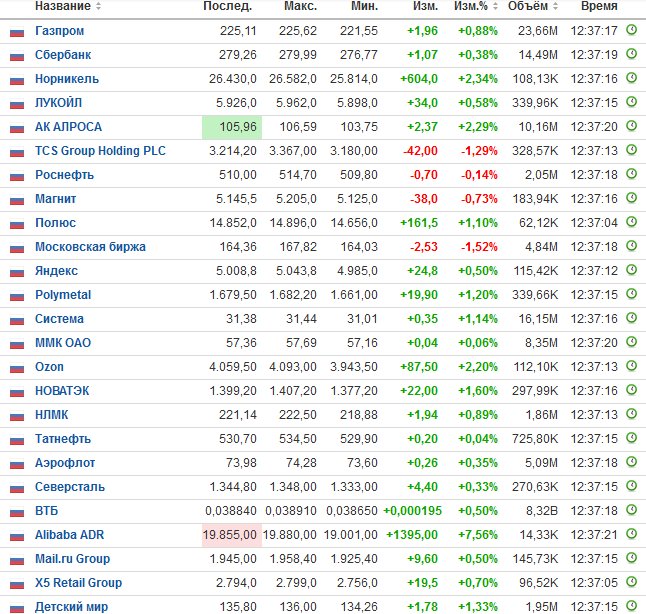
Task: Click the clock icon in Норникель row
Action: (x=631, y=78)
